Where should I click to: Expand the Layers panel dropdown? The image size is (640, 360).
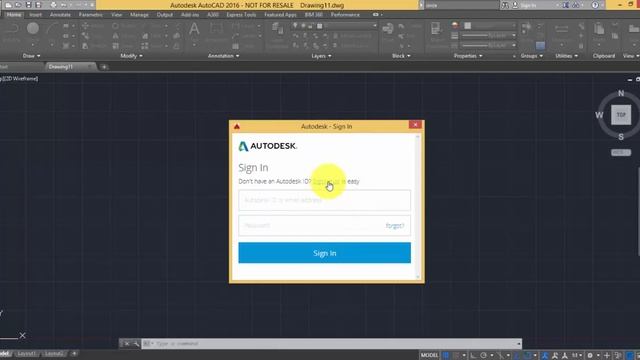pyautogui.click(x=321, y=56)
